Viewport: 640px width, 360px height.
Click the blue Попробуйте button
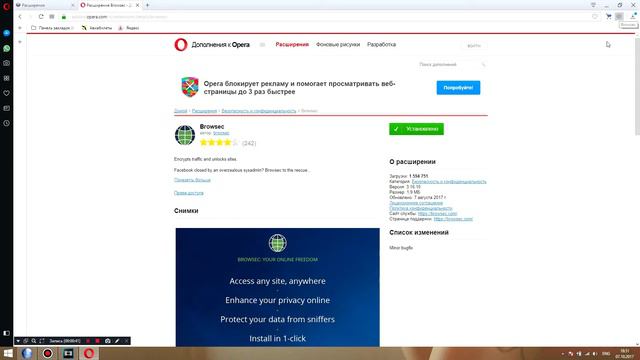(x=458, y=88)
